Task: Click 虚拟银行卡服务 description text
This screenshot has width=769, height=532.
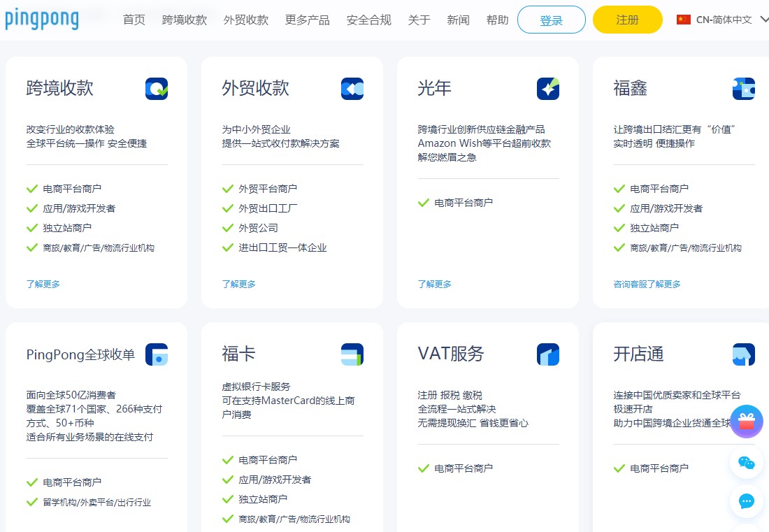Action: tap(256, 387)
